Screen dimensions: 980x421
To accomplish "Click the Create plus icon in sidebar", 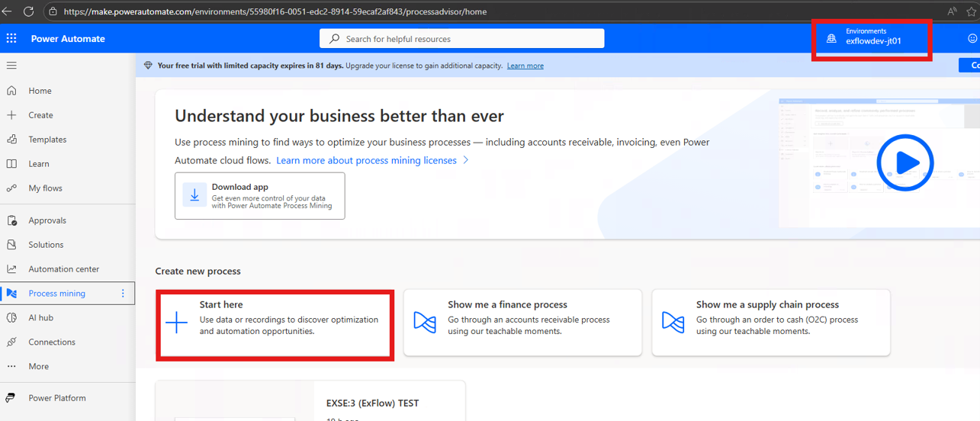I will (11, 115).
